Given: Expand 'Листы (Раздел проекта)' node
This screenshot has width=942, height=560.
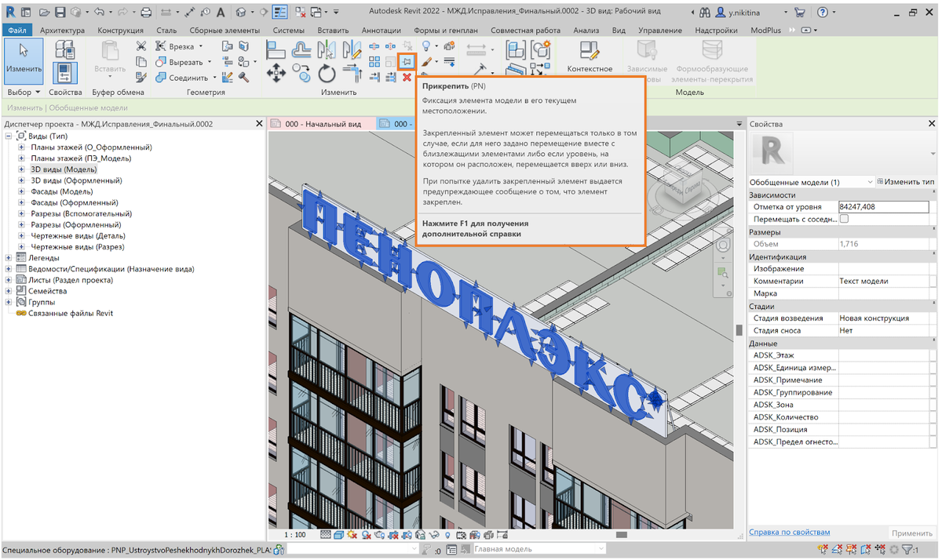Looking at the screenshot, I should pyautogui.click(x=9, y=280).
